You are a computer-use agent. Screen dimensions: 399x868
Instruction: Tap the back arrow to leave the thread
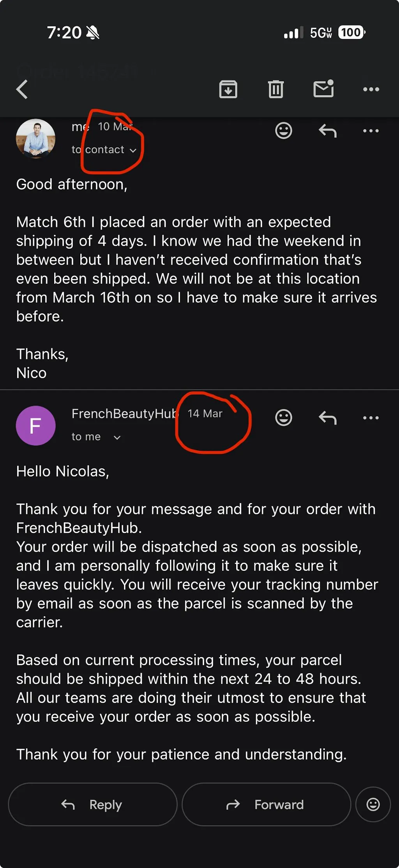pos(22,89)
